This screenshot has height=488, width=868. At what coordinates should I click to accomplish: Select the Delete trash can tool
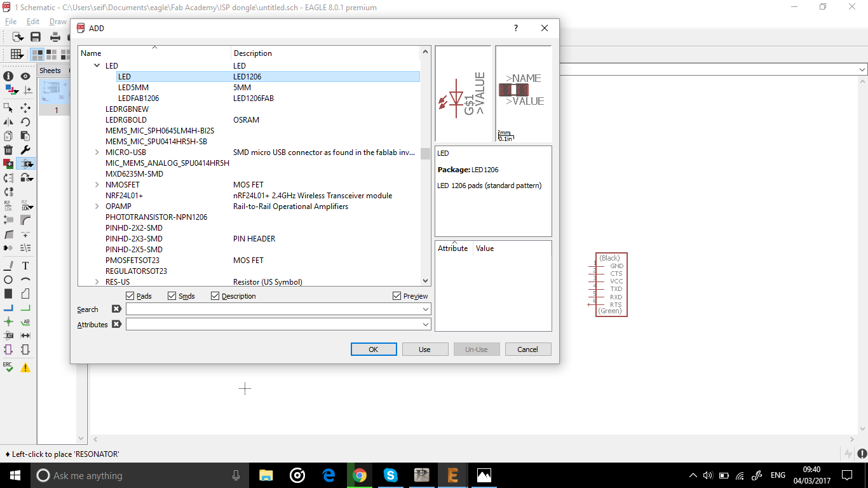pos(8,150)
